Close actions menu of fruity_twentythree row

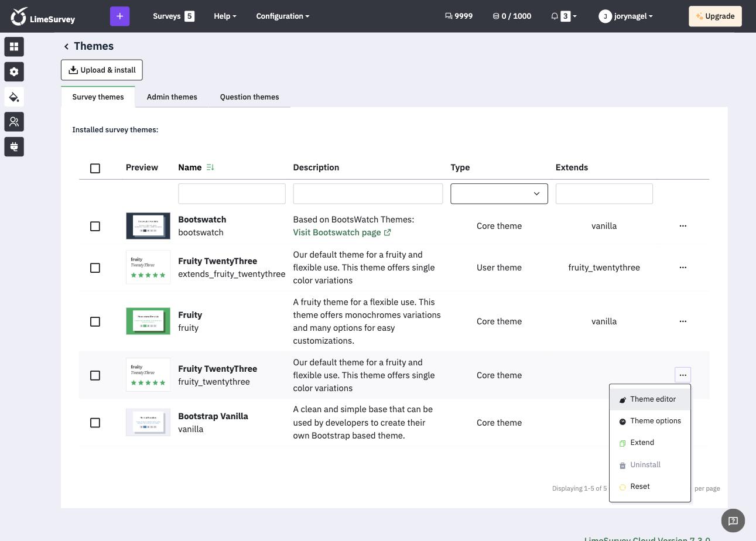pyautogui.click(x=683, y=375)
